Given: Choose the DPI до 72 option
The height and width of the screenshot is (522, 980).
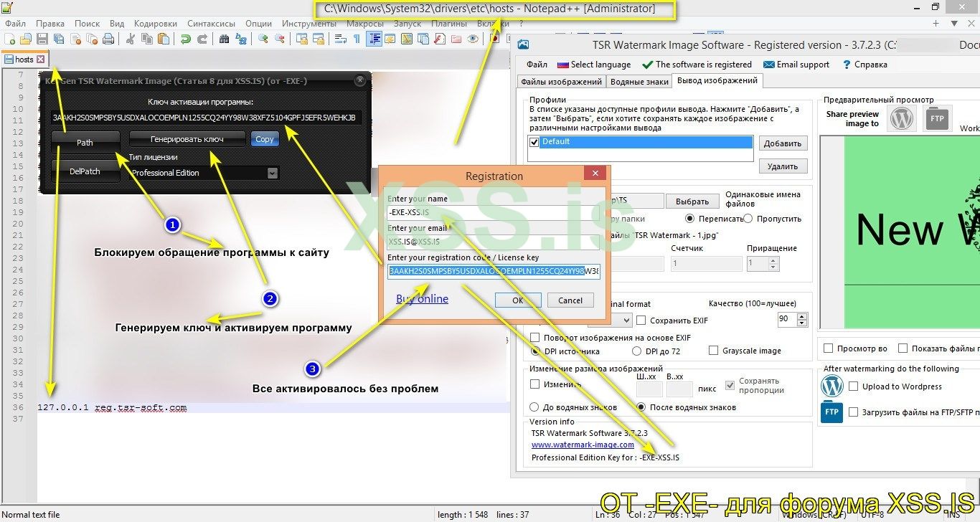Looking at the screenshot, I should pos(636,351).
